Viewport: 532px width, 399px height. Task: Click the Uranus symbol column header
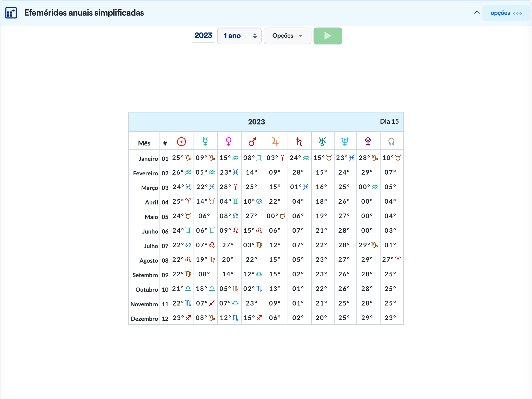pos(322,142)
